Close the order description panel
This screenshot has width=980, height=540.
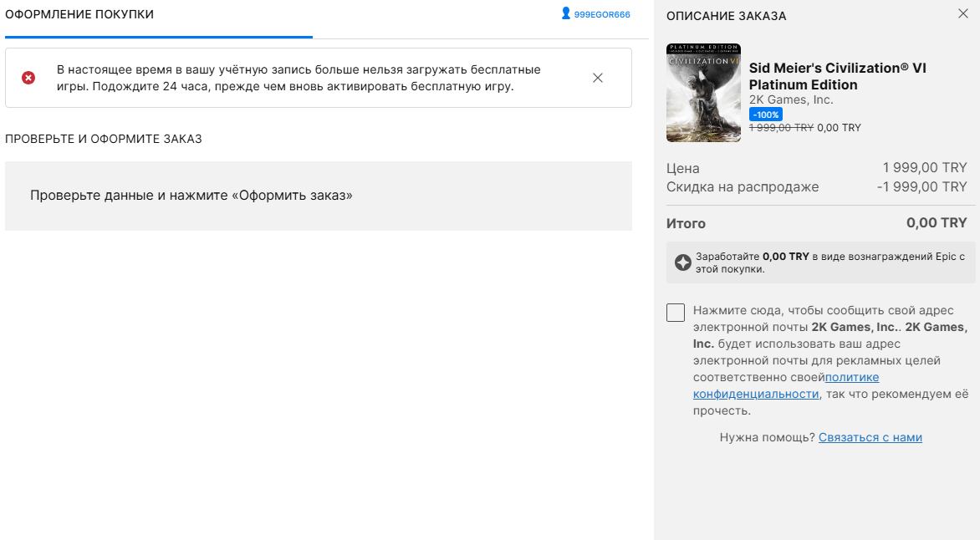[963, 13]
